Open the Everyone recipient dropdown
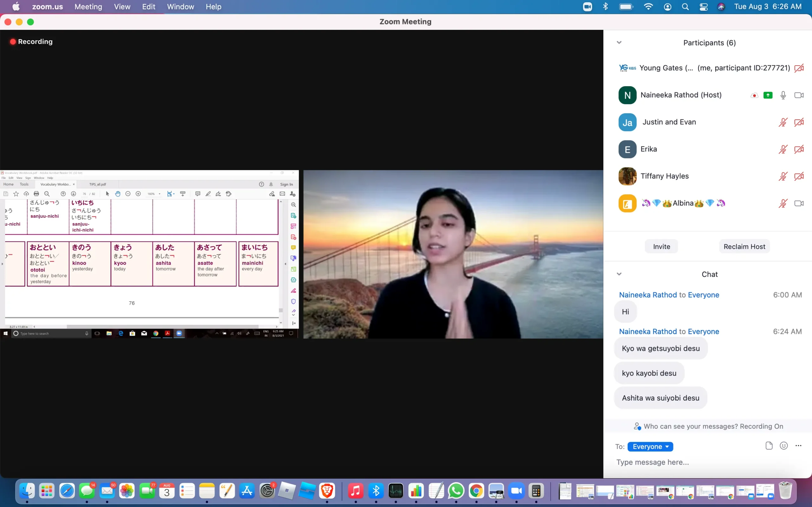The height and width of the screenshot is (507, 812). point(650,447)
